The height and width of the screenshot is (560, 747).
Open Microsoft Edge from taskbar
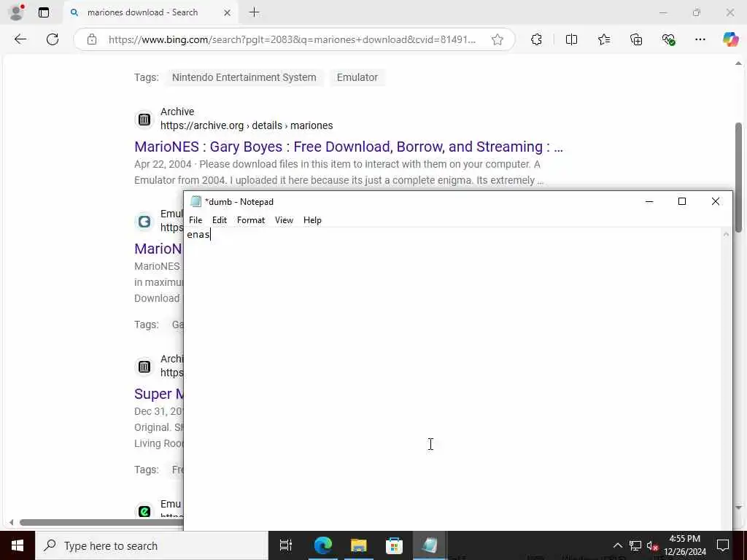click(x=323, y=545)
